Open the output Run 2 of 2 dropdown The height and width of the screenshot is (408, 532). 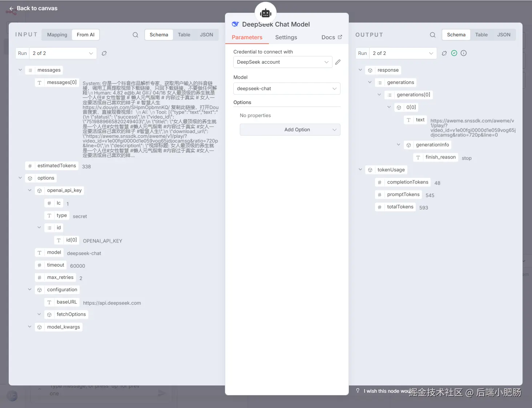pyautogui.click(x=403, y=53)
